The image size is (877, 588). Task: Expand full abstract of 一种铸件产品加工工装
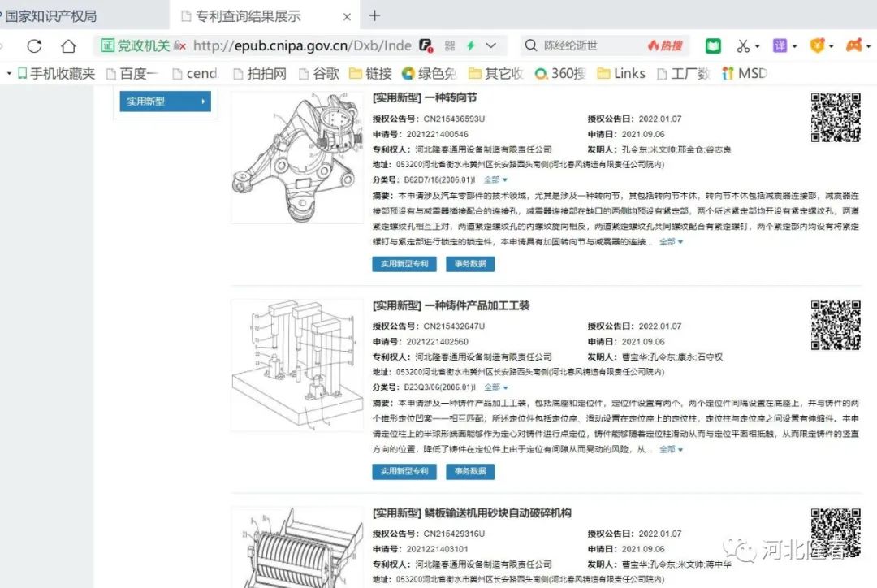[x=671, y=449]
